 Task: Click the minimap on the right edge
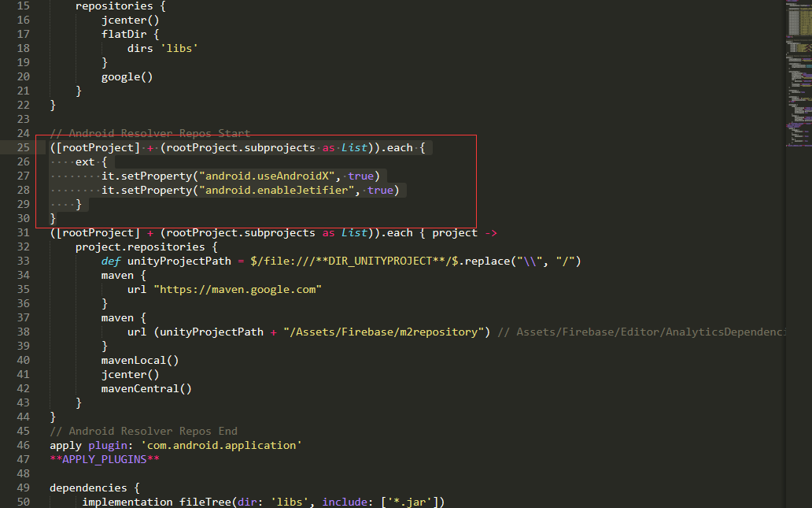click(799, 72)
